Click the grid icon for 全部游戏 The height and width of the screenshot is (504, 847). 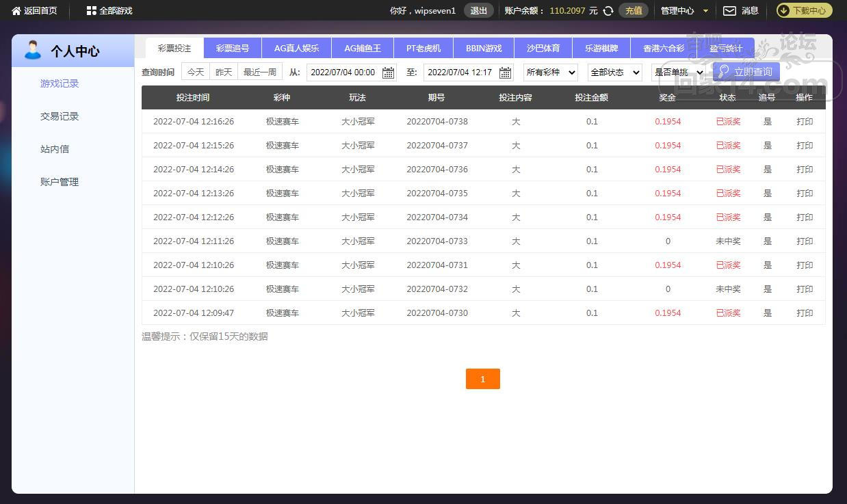tap(92, 11)
